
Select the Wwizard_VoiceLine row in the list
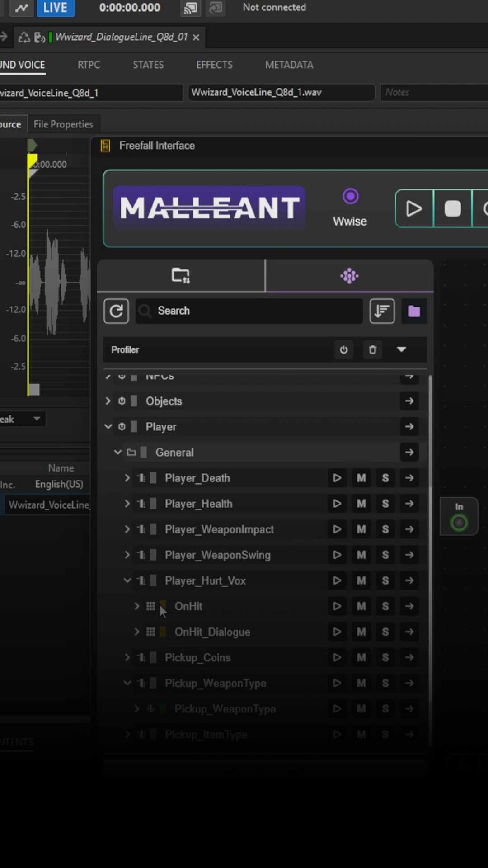tap(48, 505)
